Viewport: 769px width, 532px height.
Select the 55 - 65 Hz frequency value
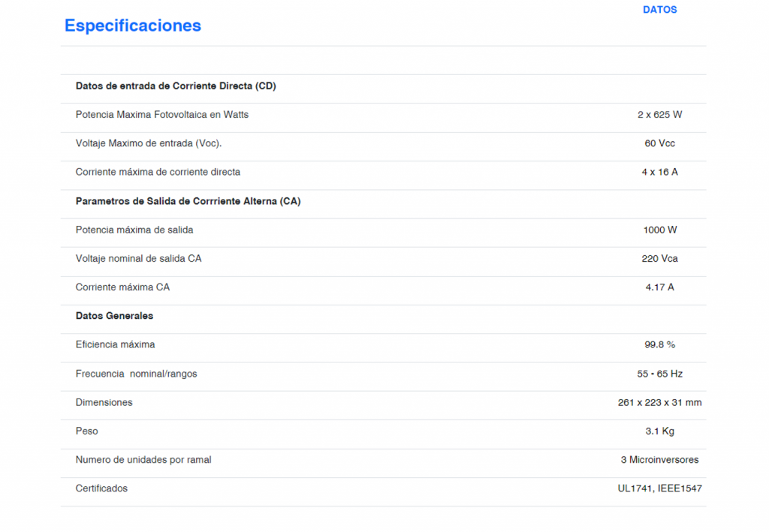659,374
